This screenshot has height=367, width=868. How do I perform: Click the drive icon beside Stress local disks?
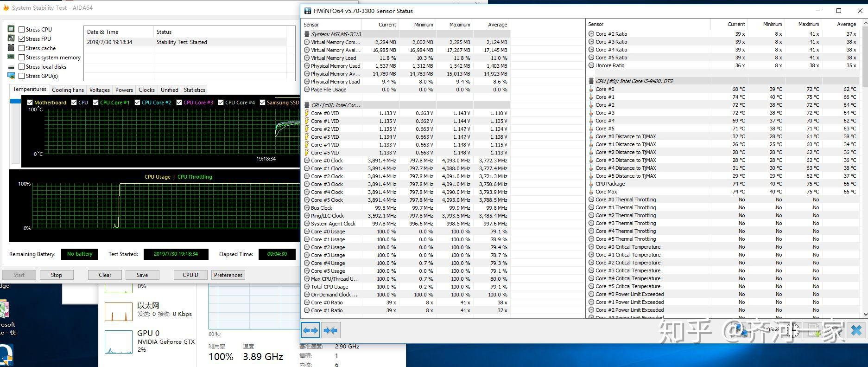coord(11,67)
